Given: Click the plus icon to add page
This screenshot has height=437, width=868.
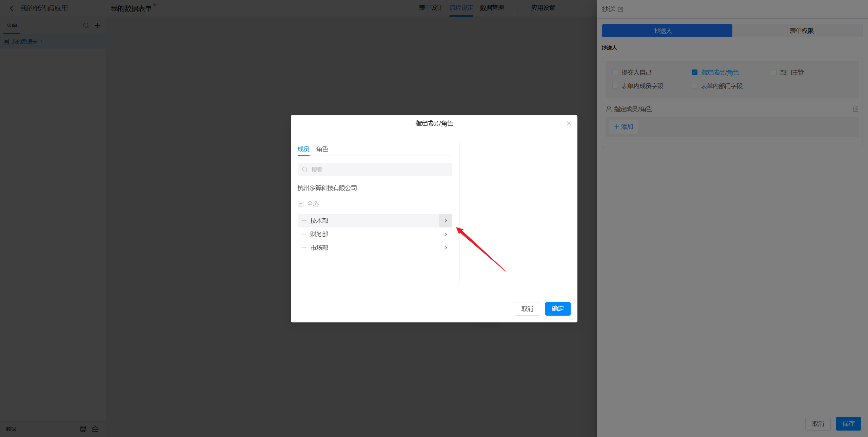Looking at the screenshot, I should [x=97, y=25].
